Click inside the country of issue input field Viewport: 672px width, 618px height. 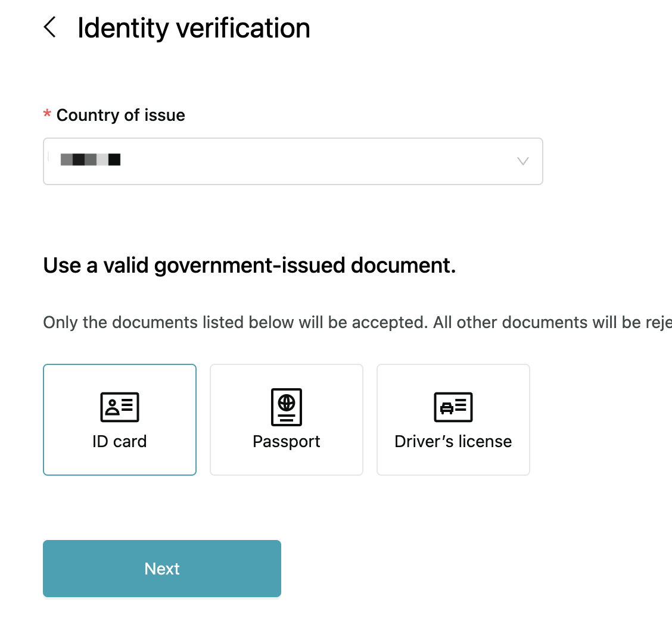point(238,161)
